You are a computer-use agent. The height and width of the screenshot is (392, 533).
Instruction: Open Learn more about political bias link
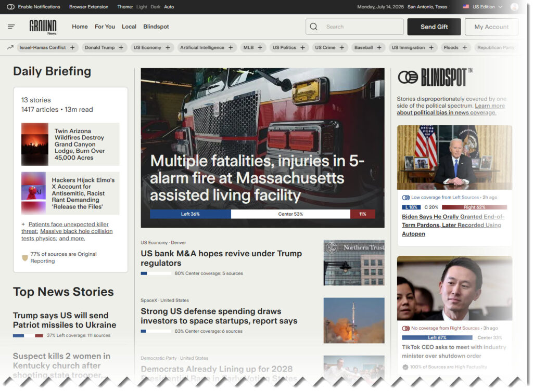(x=451, y=109)
